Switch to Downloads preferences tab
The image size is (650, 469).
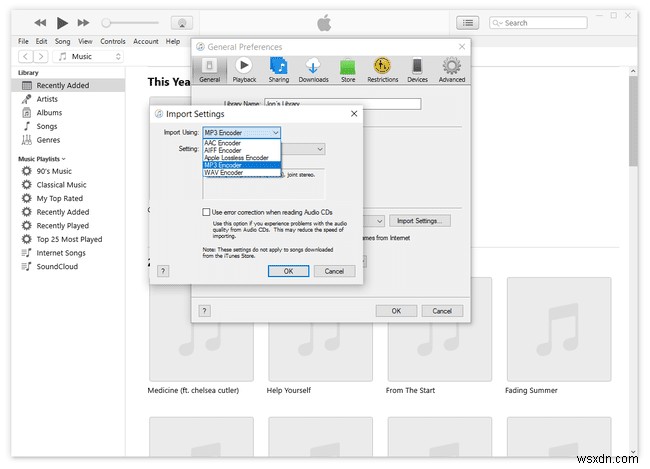pos(313,70)
